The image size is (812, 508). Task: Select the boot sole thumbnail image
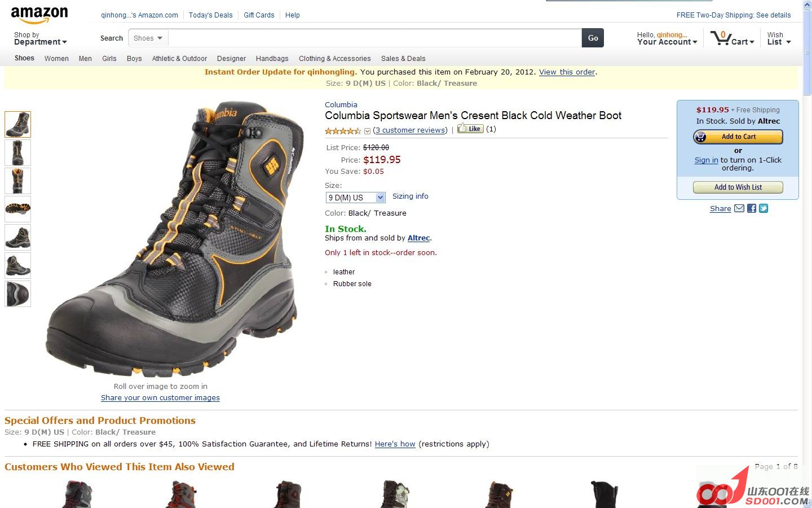18,209
